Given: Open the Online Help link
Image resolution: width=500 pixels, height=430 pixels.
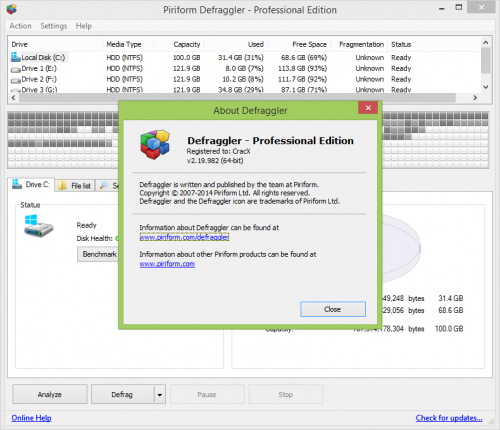Looking at the screenshot, I should [x=31, y=418].
